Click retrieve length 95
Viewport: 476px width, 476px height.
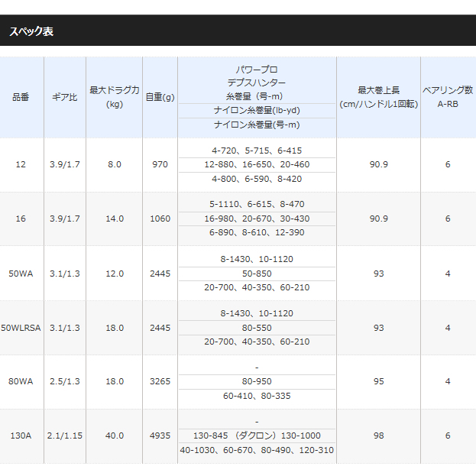[378, 381]
